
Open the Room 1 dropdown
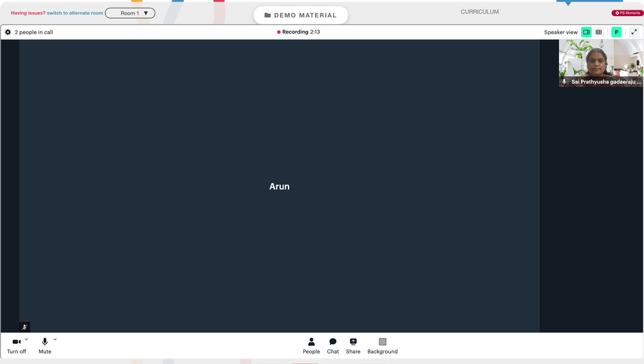pos(130,13)
